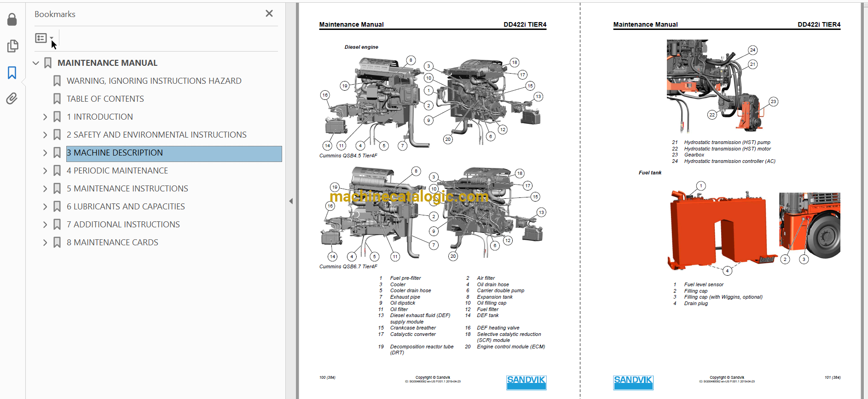The width and height of the screenshot is (868, 399).
Task: Click the 'Fuel tank' heading text
Action: pyautogui.click(x=650, y=173)
